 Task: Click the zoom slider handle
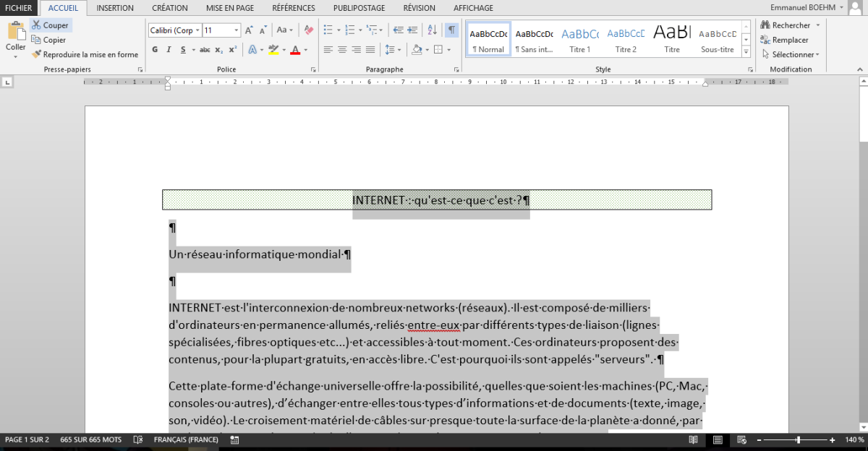[798, 439]
